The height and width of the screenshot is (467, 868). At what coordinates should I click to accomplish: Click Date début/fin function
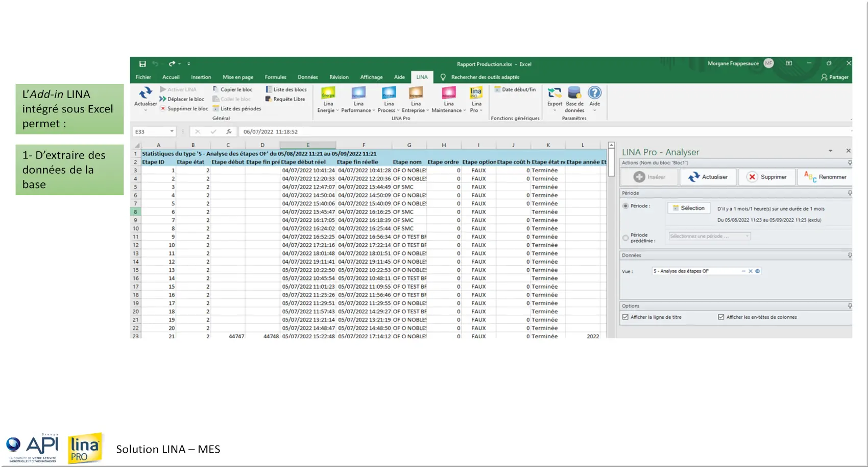coord(515,89)
